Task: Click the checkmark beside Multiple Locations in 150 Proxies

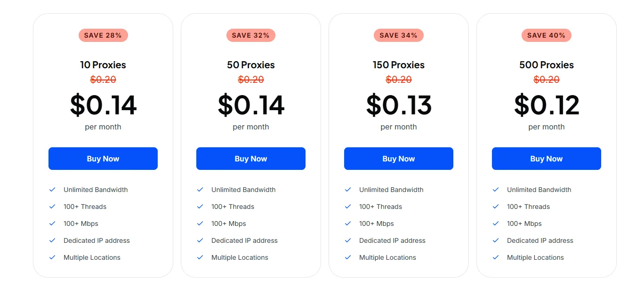Action: click(348, 257)
